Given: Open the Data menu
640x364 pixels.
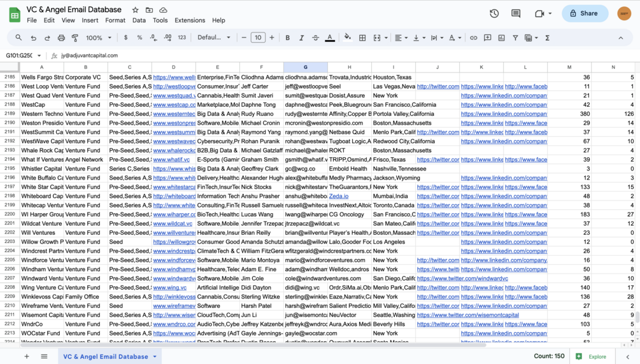Looking at the screenshot, I should 139,20.
